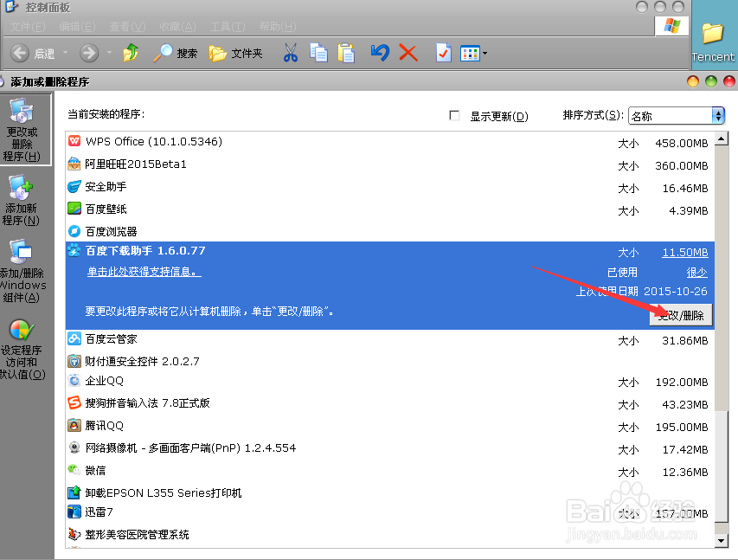
Task: Open the Folders (文件夹) toolbar button
Action: 236,53
